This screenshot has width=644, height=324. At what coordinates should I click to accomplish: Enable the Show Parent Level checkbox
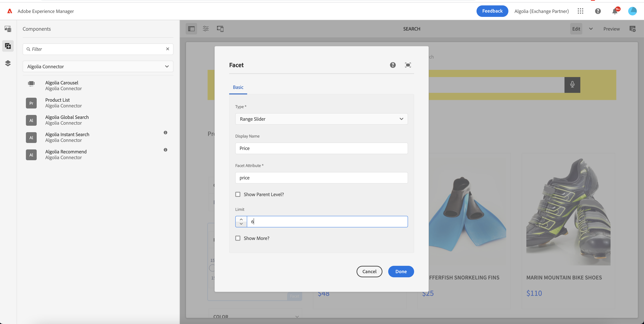(238, 194)
